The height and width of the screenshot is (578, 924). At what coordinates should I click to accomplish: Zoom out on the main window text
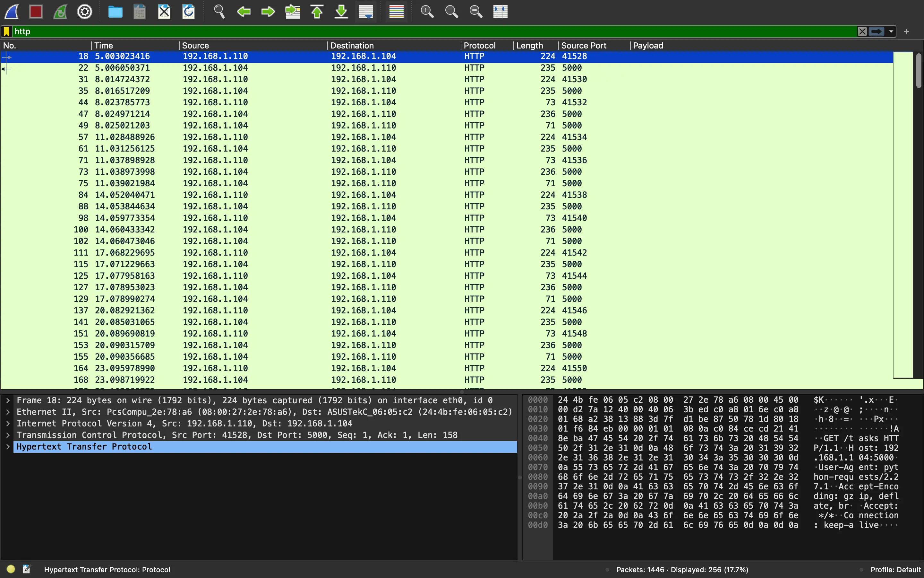(451, 12)
